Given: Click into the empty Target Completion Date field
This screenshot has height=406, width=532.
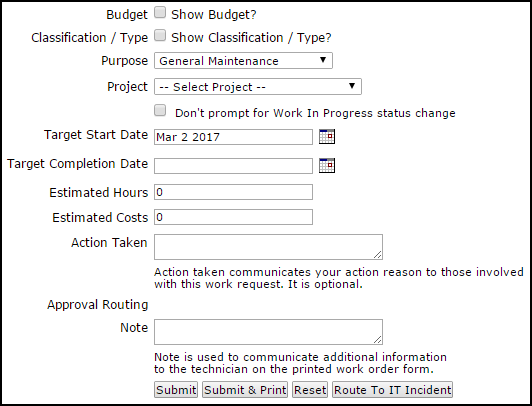Looking at the screenshot, I should [x=233, y=166].
